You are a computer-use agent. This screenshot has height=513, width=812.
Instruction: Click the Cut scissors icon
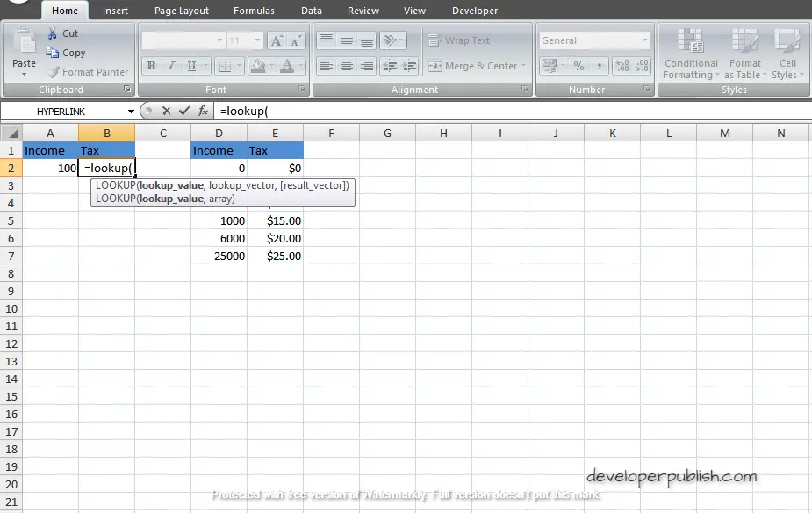tap(53, 33)
